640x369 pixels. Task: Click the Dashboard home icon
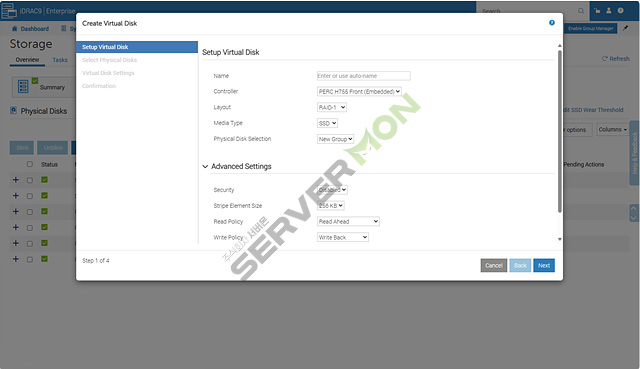click(15, 29)
